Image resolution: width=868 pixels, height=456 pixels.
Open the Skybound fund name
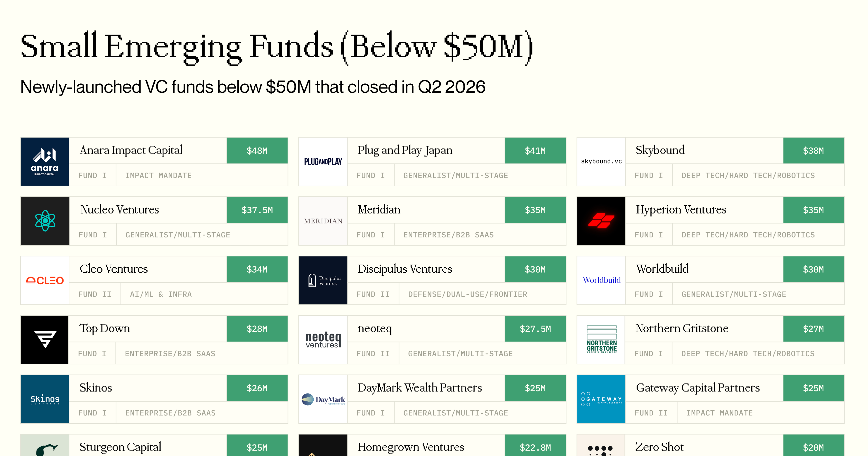tap(660, 150)
